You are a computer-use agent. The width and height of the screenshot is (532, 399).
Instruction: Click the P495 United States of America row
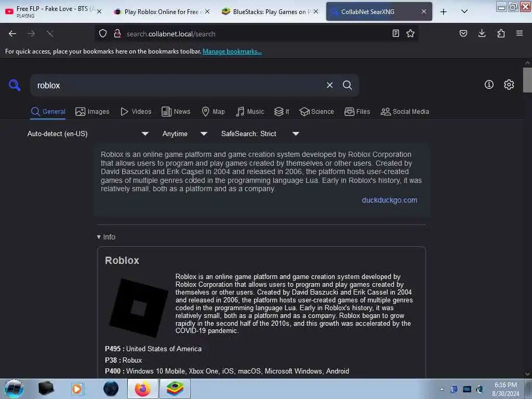coord(153,349)
